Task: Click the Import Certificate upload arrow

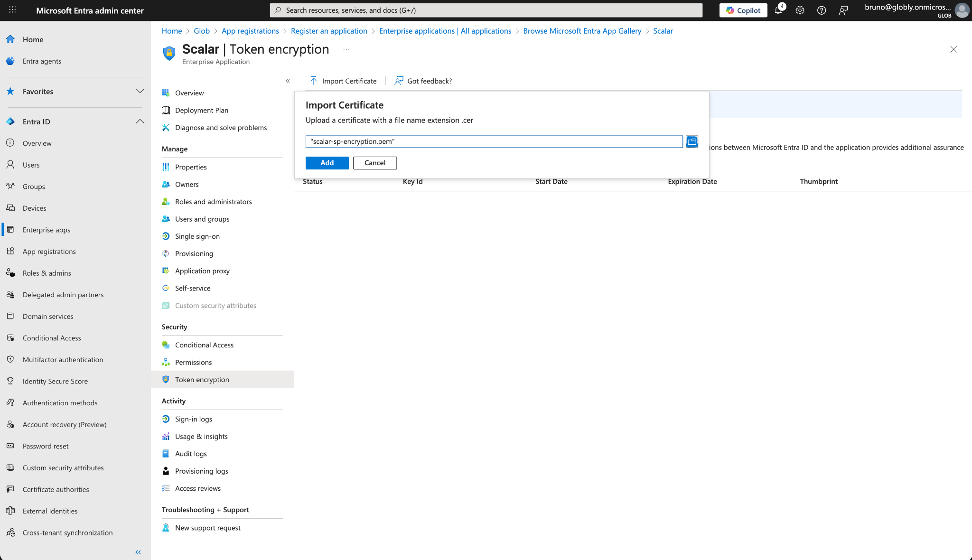Action: click(314, 81)
